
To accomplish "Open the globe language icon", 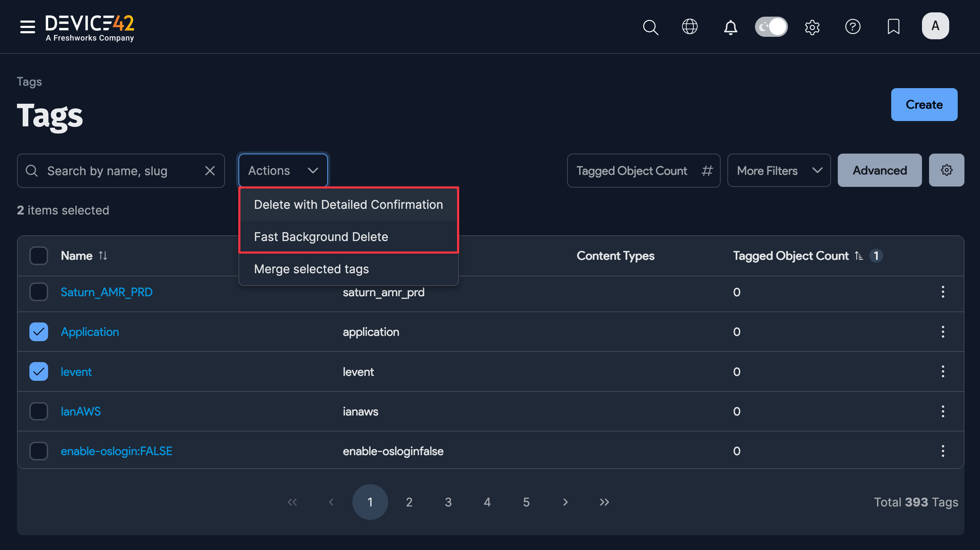I will pyautogui.click(x=689, y=27).
